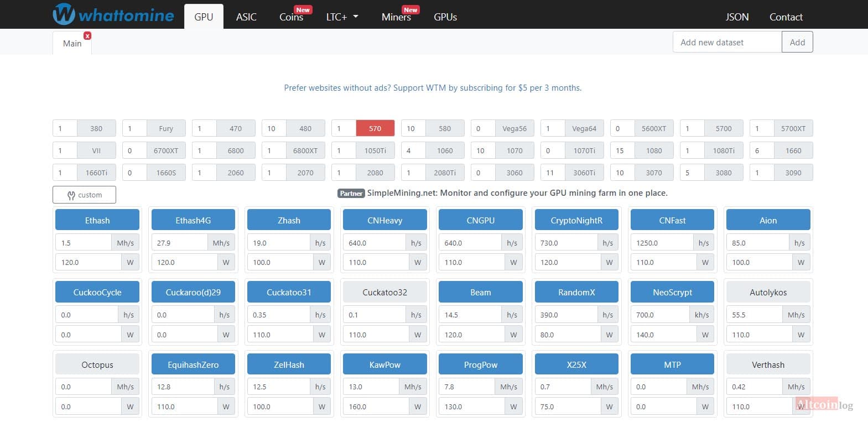Image resolution: width=868 pixels, height=422 pixels.
Task: Click the Partner badge next to SimpleMining.net
Action: (x=351, y=193)
